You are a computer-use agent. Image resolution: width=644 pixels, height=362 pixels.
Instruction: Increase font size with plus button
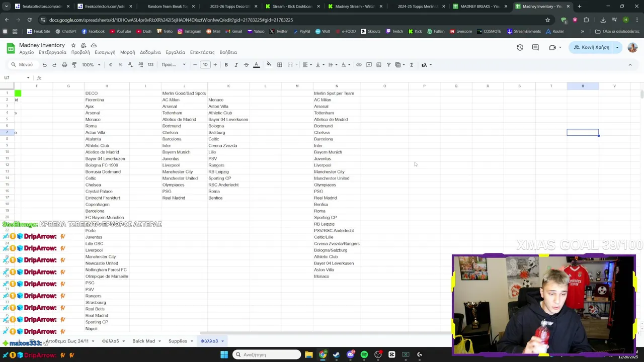coord(215,65)
